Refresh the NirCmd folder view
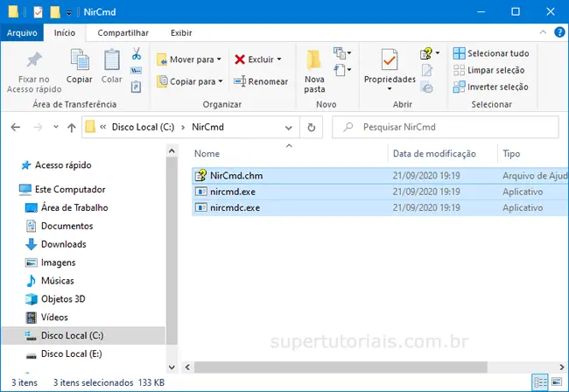569x392 pixels. tap(312, 127)
